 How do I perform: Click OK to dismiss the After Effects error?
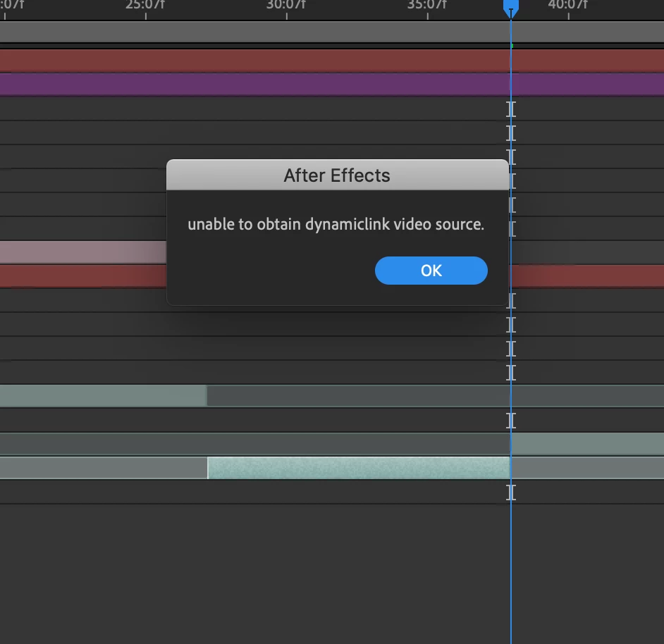pos(431,271)
